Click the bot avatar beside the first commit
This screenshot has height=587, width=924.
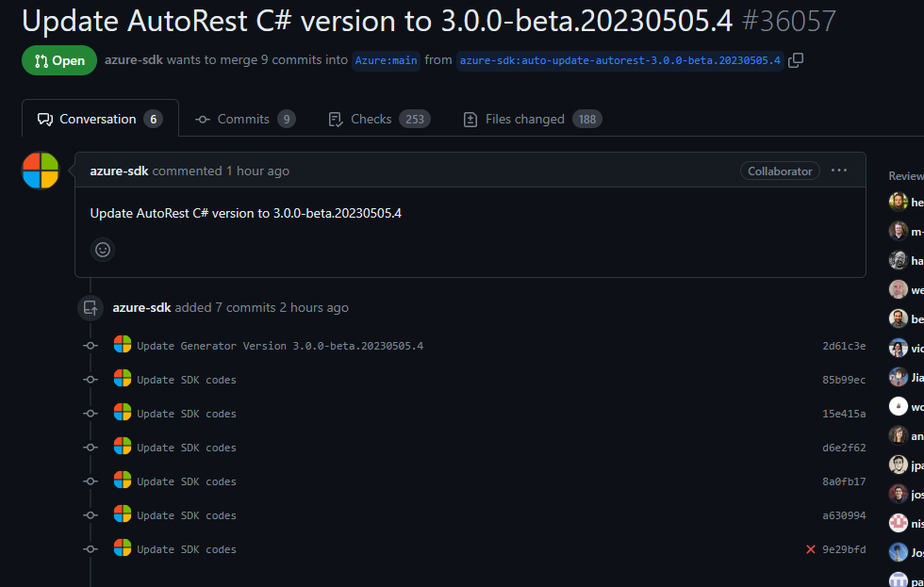click(123, 345)
